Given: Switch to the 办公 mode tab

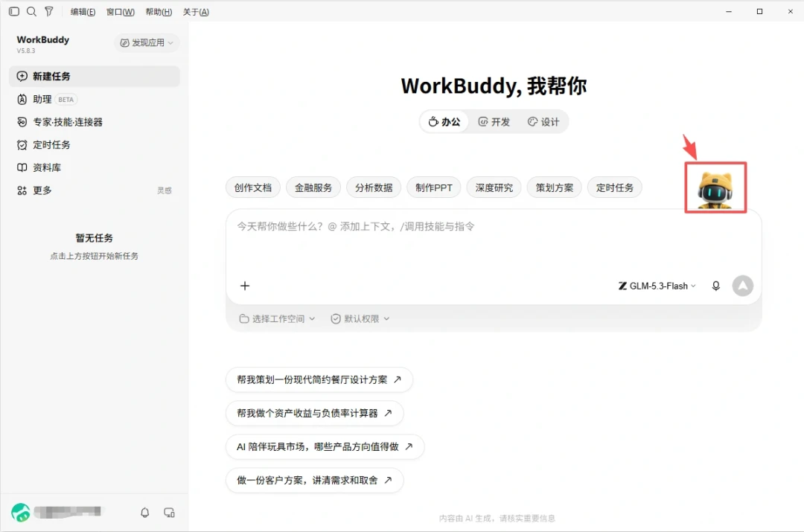Looking at the screenshot, I should click(x=444, y=122).
